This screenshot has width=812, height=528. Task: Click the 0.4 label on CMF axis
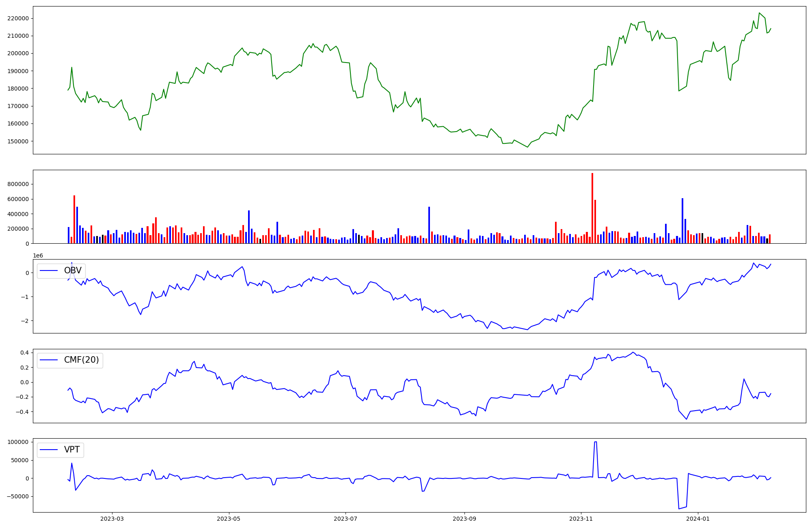(x=24, y=353)
